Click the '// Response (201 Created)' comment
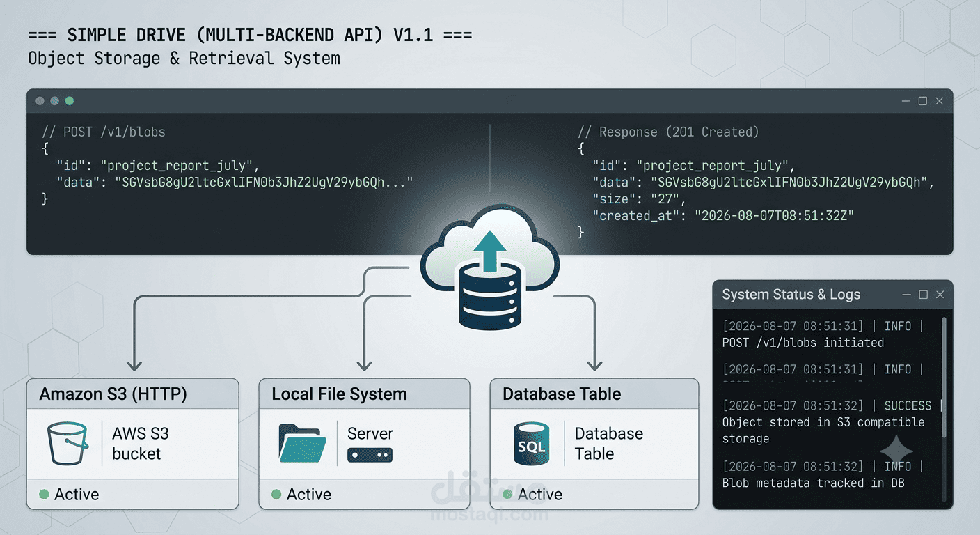The image size is (980, 535). pos(668,132)
